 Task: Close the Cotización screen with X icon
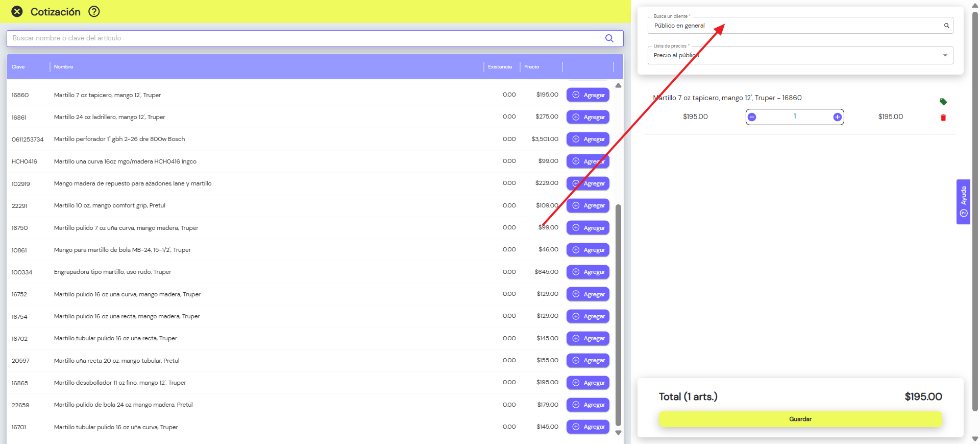coord(17,12)
